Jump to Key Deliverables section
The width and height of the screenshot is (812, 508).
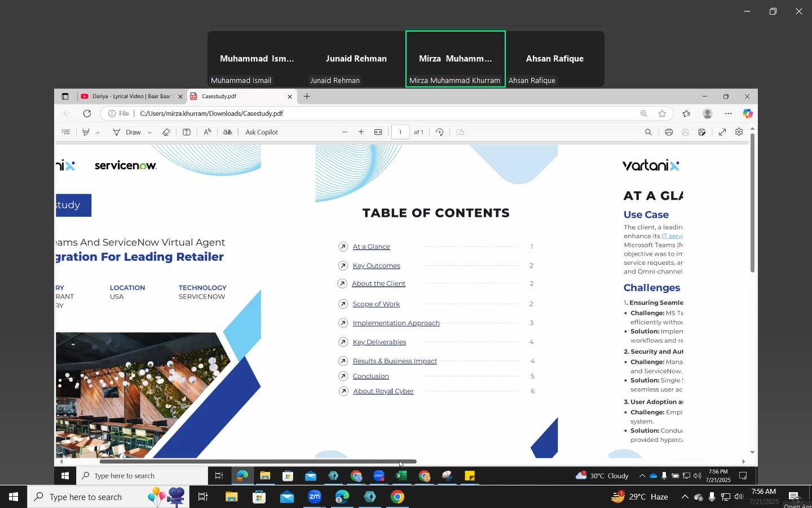tap(379, 343)
